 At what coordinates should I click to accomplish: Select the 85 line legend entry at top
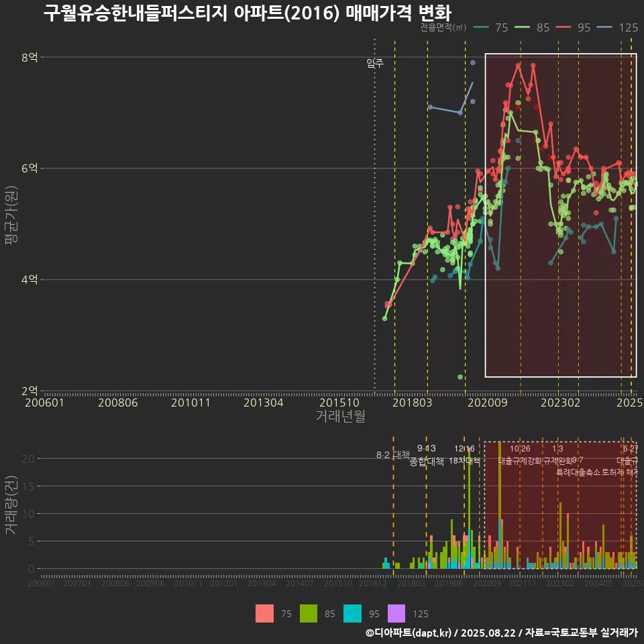click(x=532, y=28)
